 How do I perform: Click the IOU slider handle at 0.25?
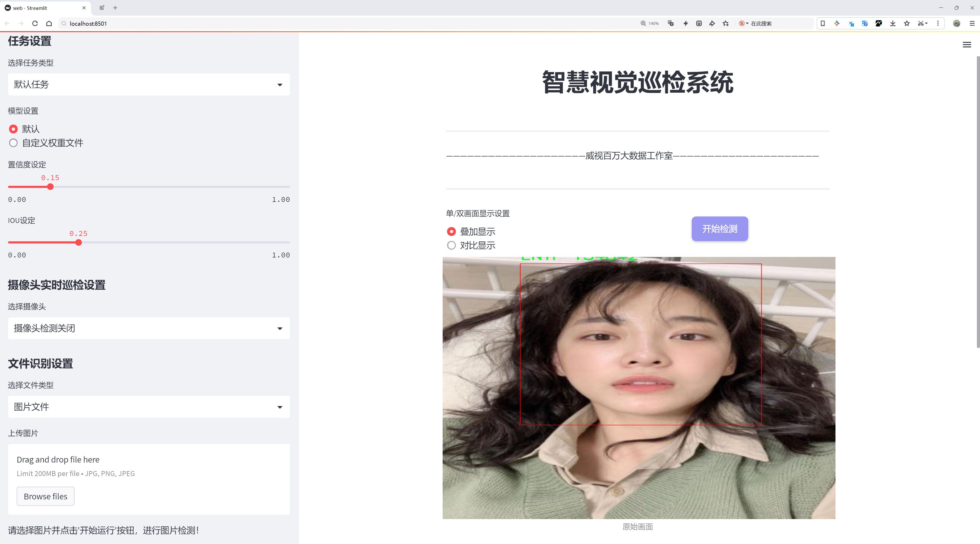coord(79,242)
